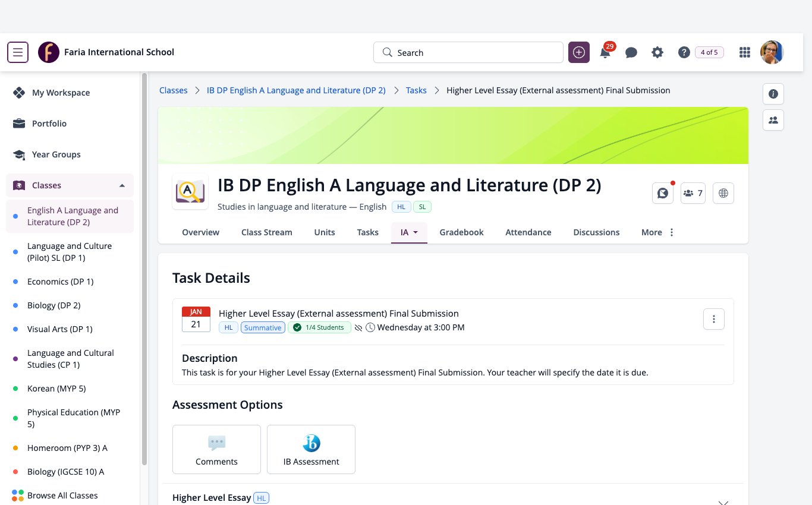This screenshot has width=812, height=505.
Task: Open the IA tab dropdown
Action: [409, 232]
